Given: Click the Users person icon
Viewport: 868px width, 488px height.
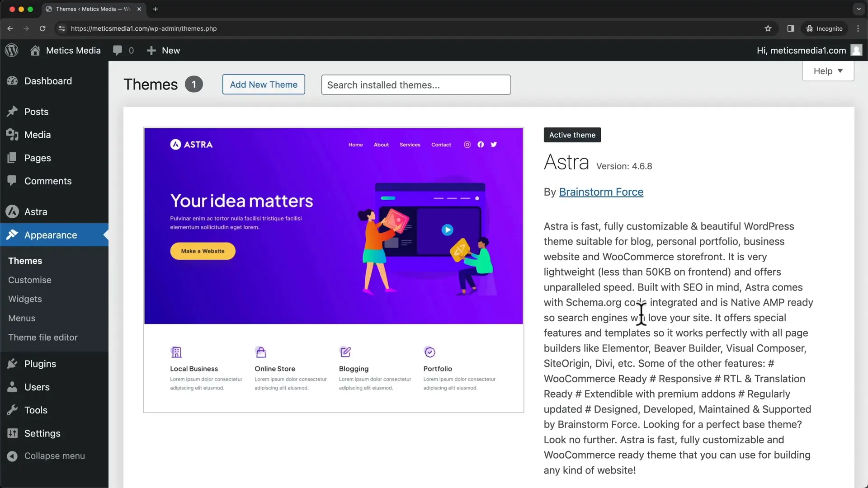Looking at the screenshot, I should click(x=12, y=387).
